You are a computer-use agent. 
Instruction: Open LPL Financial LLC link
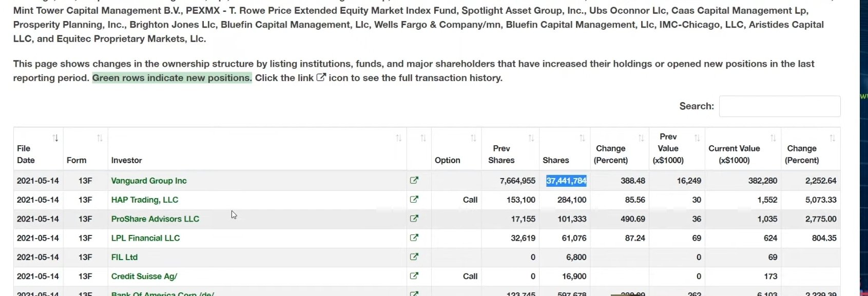pyautogui.click(x=145, y=238)
